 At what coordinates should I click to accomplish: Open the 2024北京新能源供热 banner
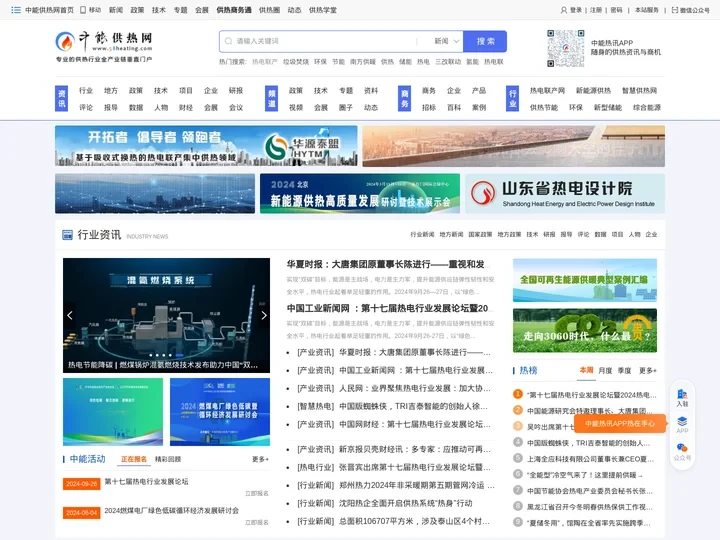(x=360, y=193)
